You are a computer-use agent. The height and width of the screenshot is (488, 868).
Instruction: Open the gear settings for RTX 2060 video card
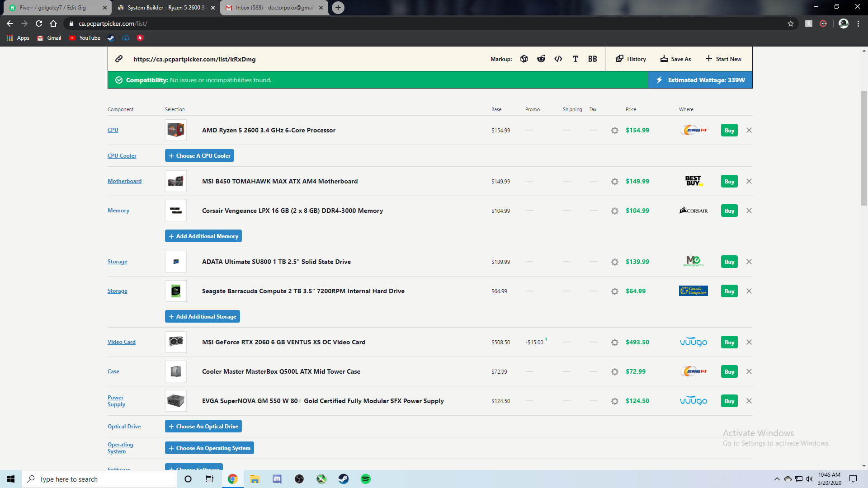click(615, 343)
